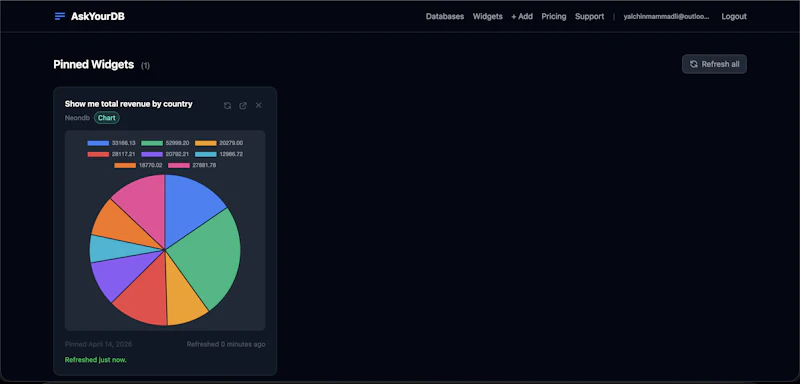Click the AskYourDB brand name
The height and width of the screenshot is (384, 800).
pyautogui.click(x=97, y=16)
